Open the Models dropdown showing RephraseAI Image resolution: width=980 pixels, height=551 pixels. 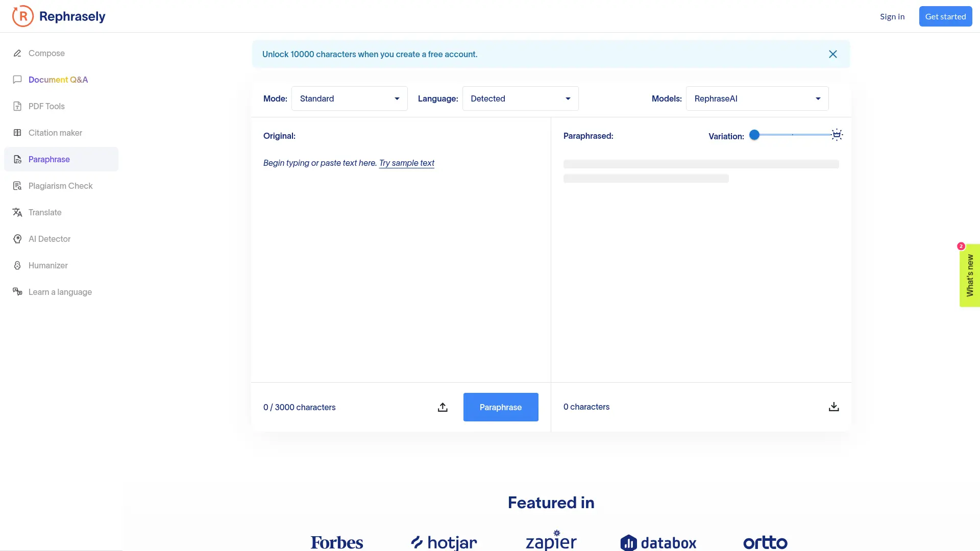pos(757,98)
